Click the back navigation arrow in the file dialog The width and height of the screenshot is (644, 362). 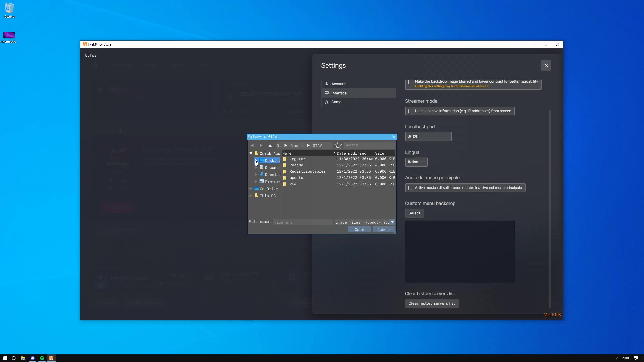coord(252,145)
